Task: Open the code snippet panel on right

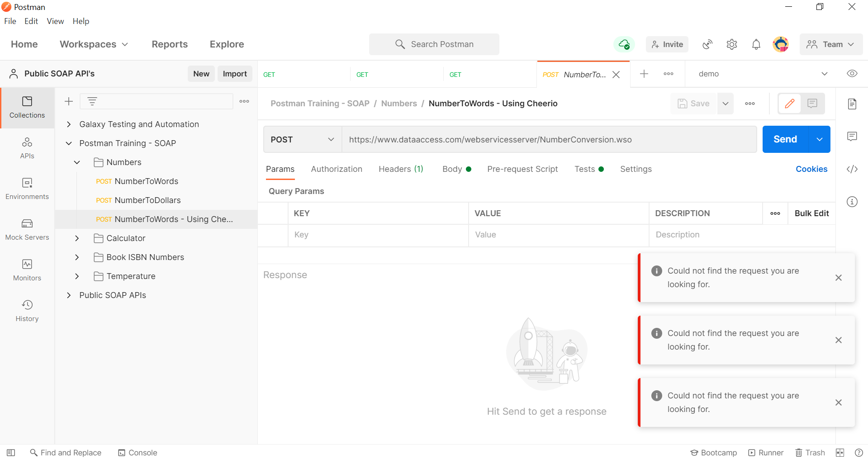Action: tap(852, 169)
